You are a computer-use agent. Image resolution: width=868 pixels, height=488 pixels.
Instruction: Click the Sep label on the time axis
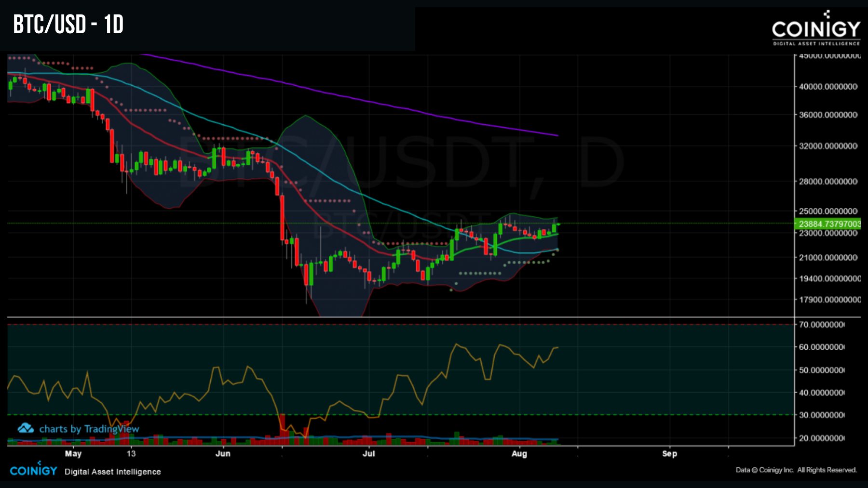coord(670,453)
